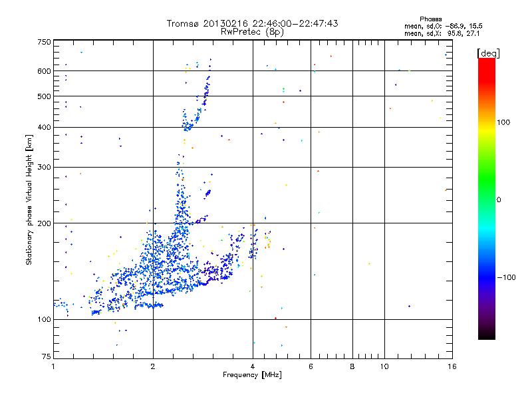532x399 pixels.
Task: Click the colorbar label '100'
Action: tap(503, 122)
